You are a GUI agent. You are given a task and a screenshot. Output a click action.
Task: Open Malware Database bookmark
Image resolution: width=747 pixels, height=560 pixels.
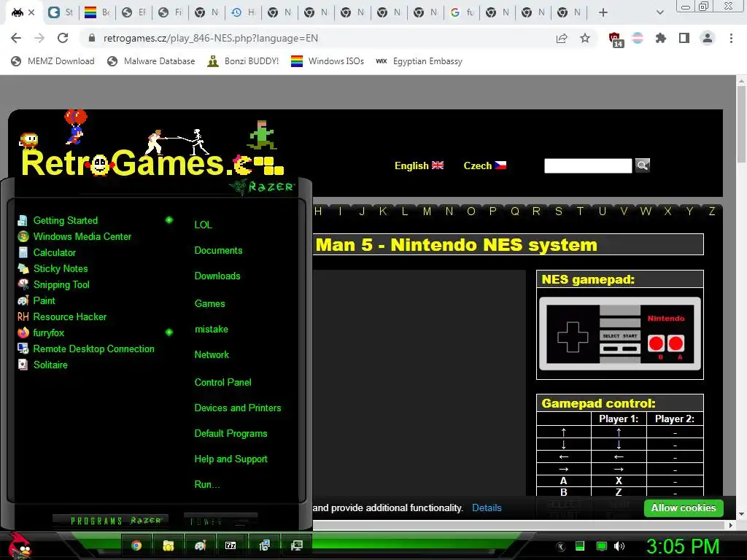pyautogui.click(x=151, y=61)
